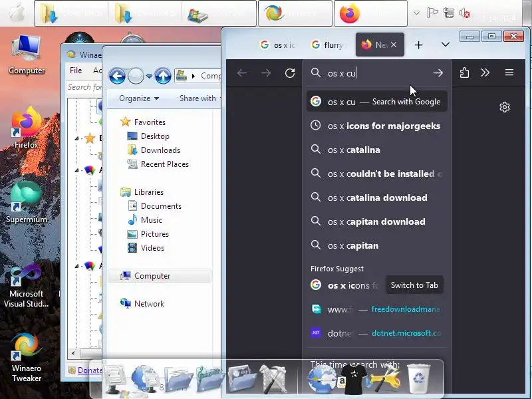
Task: Click the Firefox reload page button
Action: pos(290,73)
